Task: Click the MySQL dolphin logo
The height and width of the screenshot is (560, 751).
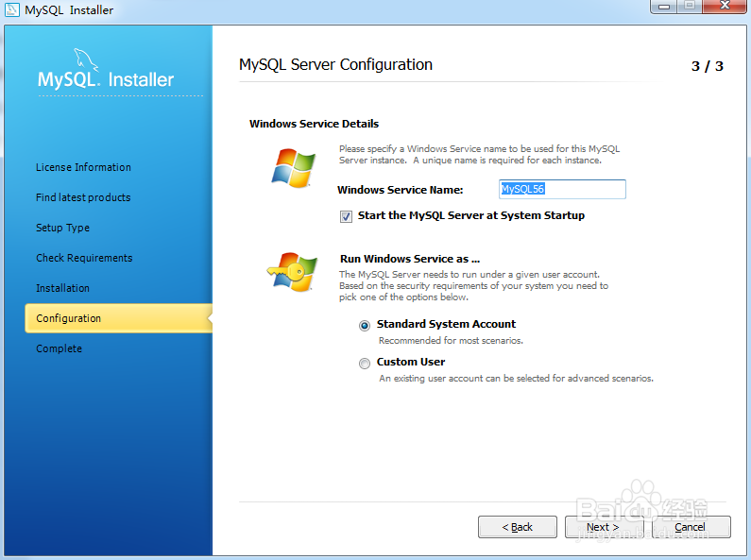Action: click(x=86, y=59)
